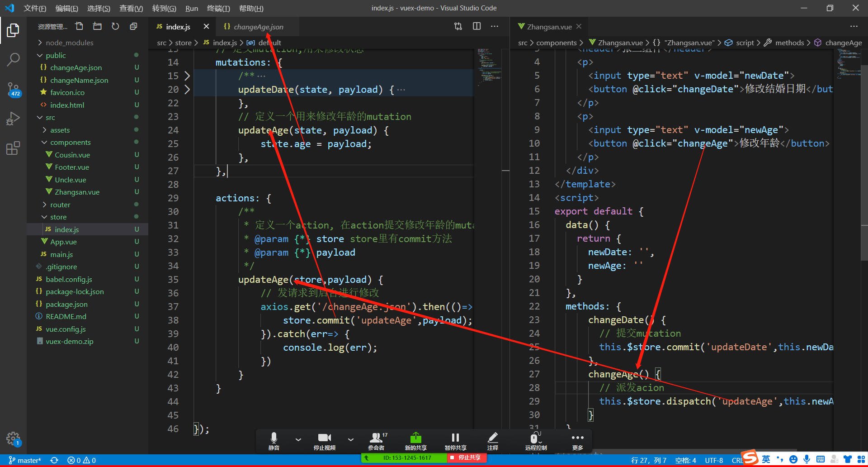
Task: Click the synchronize changes icon in status bar
Action: (x=54, y=460)
